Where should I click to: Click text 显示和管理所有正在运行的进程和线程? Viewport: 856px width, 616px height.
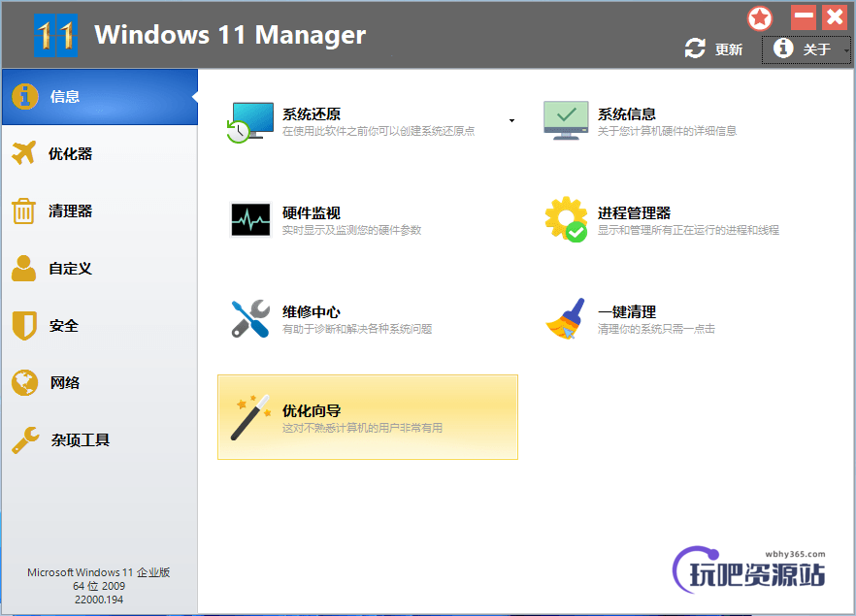point(688,230)
